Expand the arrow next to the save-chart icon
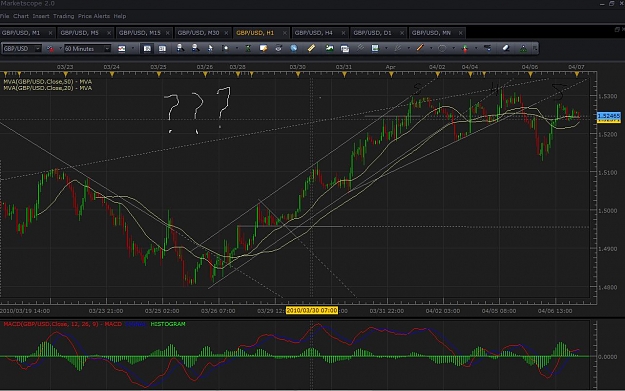Screen dimensions: 625x391 coord(386,49)
